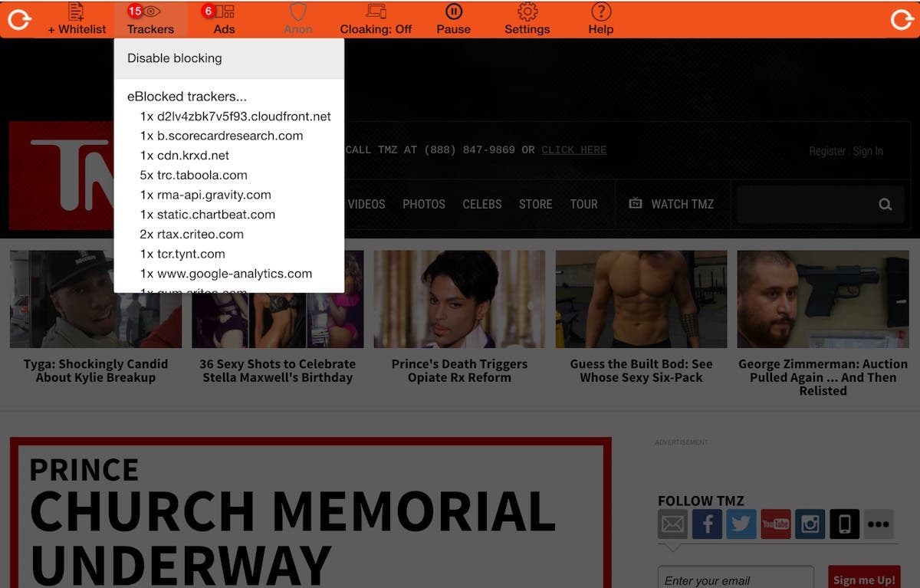Open George Zimmerman auction thumbnail
The height and width of the screenshot is (588, 920).
(823, 299)
